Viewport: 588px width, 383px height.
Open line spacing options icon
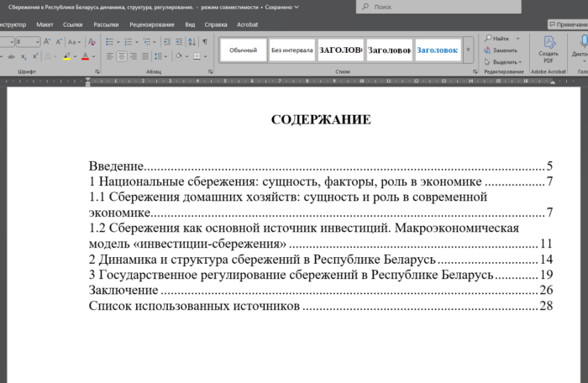click(159, 56)
